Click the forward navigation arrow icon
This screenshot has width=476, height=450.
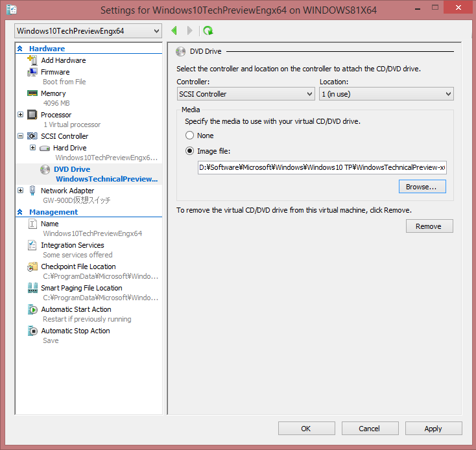[x=190, y=30]
